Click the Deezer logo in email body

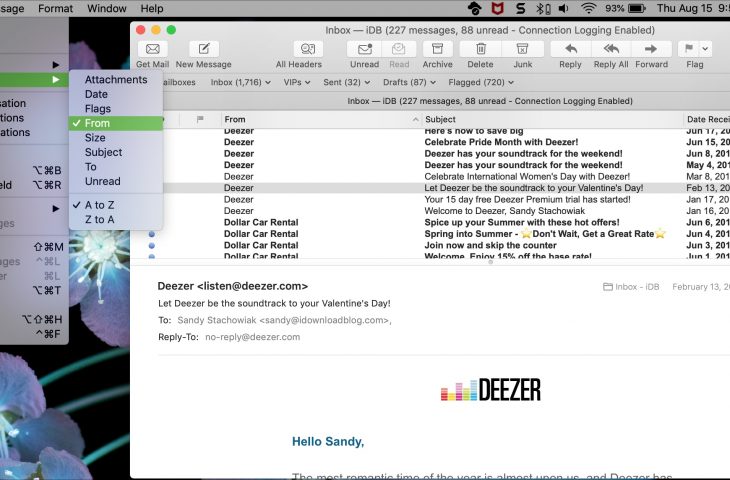tap(491, 390)
